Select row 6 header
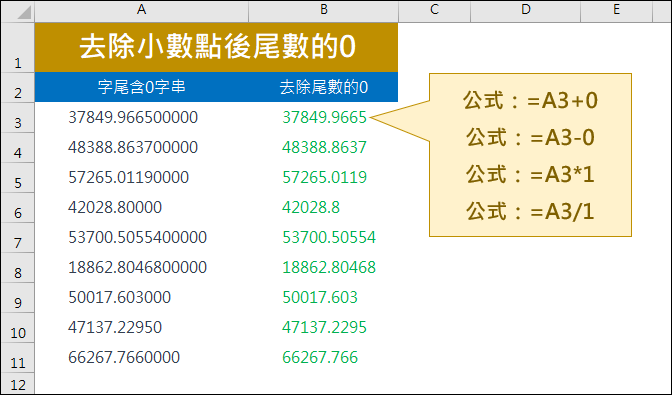 [18, 208]
